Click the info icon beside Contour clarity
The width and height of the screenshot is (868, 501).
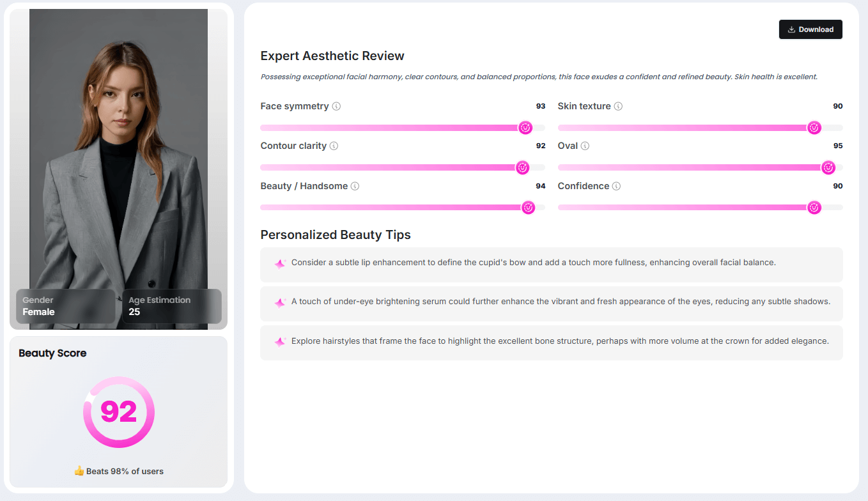pos(334,146)
